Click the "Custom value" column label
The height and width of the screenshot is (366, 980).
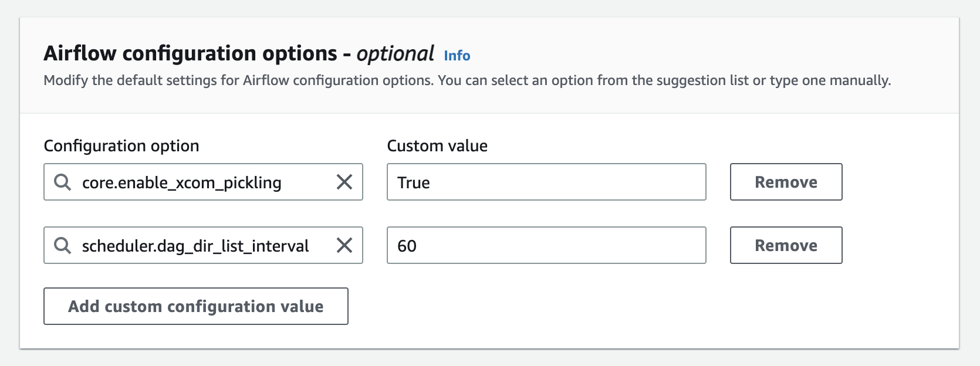(437, 146)
